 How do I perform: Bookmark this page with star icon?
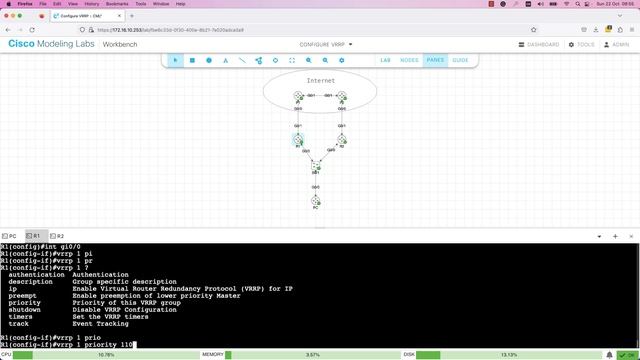pyautogui.click(x=533, y=30)
